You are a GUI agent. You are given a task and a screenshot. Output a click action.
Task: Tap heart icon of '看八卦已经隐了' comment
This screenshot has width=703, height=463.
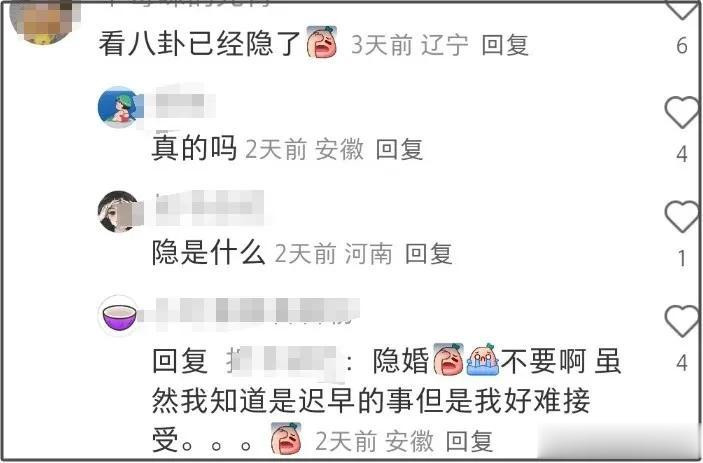click(x=682, y=10)
